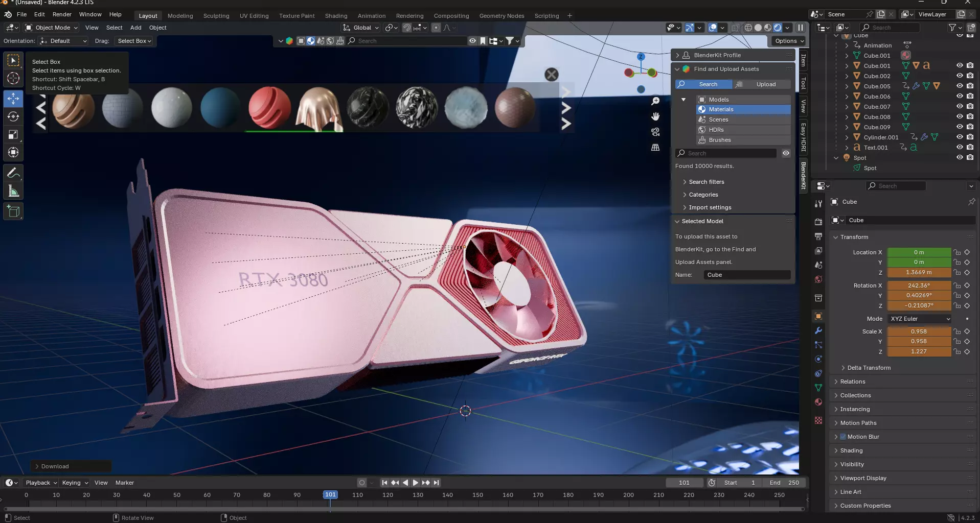Open the viewport Options dropdown

coord(789,41)
